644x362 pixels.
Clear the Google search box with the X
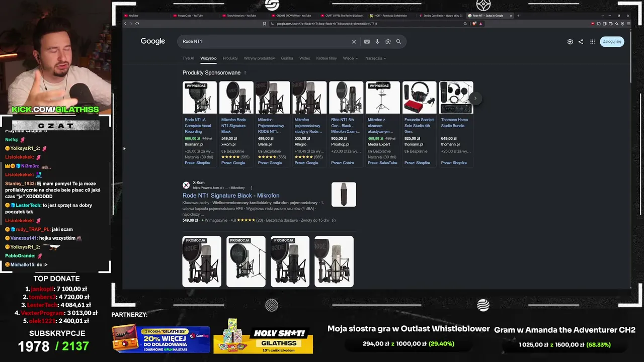(x=354, y=42)
